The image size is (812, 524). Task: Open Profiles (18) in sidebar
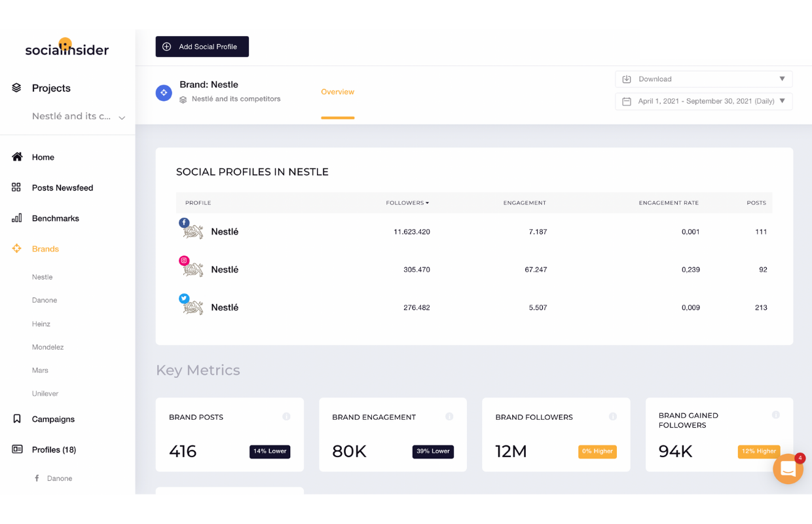(x=54, y=450)
